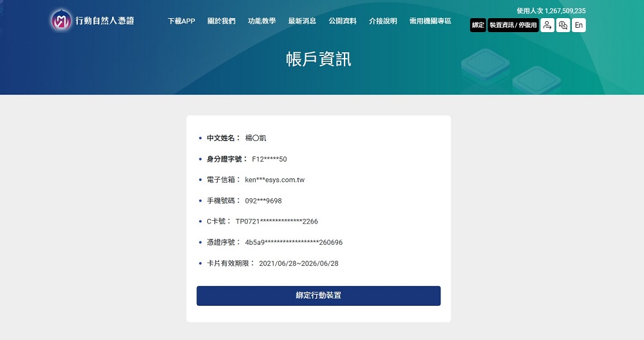Select the 電子信箱 label
Image resolution: width=644 pixels, height=340 pixels.
tap(223, 180)
